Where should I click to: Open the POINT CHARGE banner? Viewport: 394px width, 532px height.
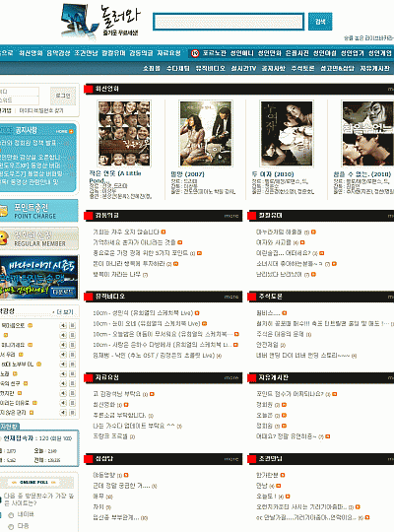click(38, 211)
